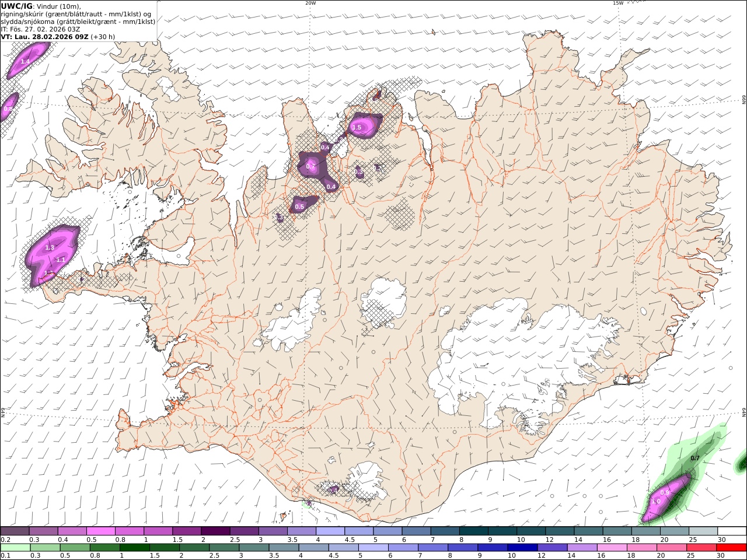Click the 1.5 value on the northern snow patch
This screenshot has width=747, height=560.
tap(357, 127)
